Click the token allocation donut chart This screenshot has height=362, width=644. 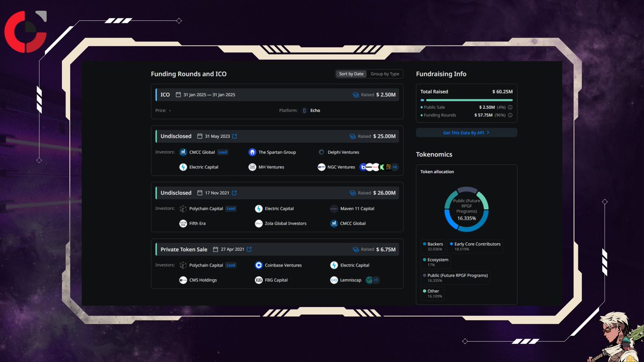click(466, 209)
